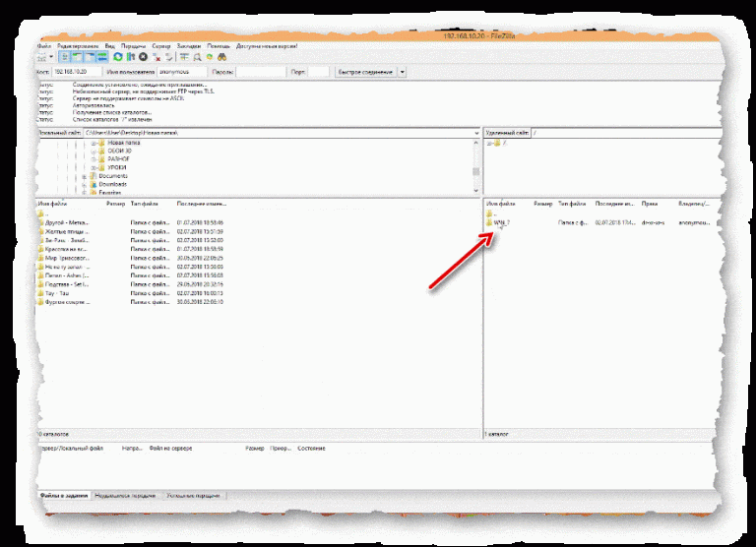
Task: Toggle the transfer queue display icon
Action: pyautogui.click(x=103, y=58)
